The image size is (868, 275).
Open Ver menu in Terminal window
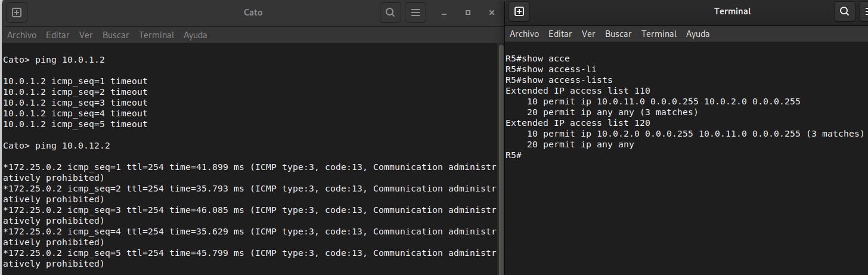(588, 34)
